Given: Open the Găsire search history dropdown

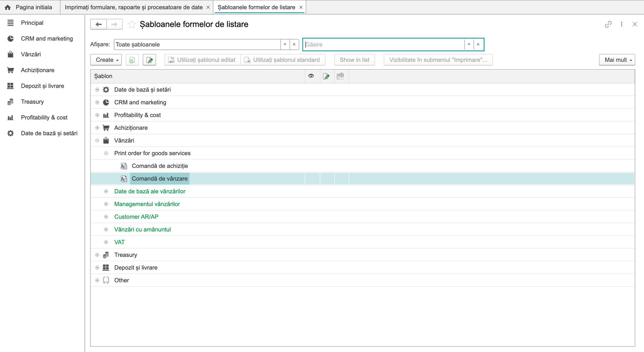Looking at the screenshot, I should (469, 45).
